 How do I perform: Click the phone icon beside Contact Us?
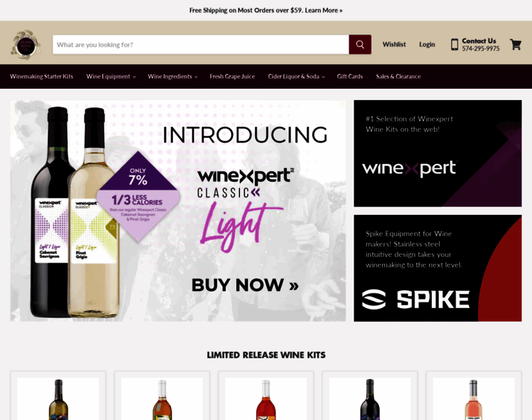[454, 44]
